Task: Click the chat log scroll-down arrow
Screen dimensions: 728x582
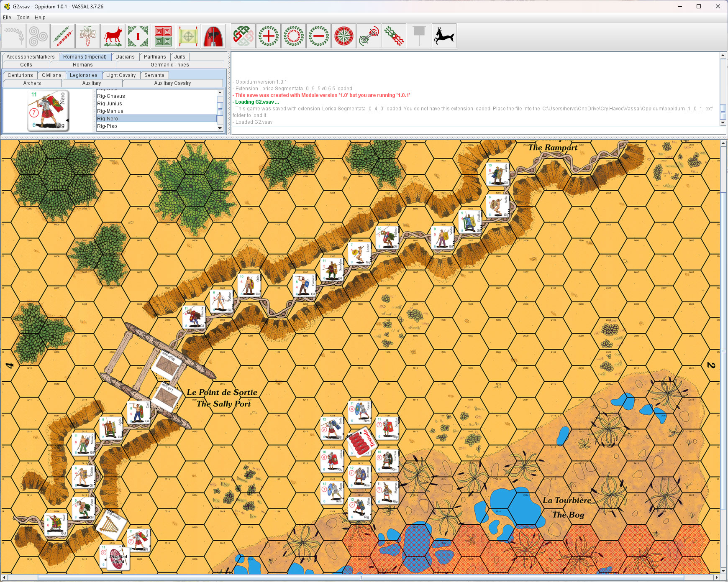Action: tap(723, 123)
